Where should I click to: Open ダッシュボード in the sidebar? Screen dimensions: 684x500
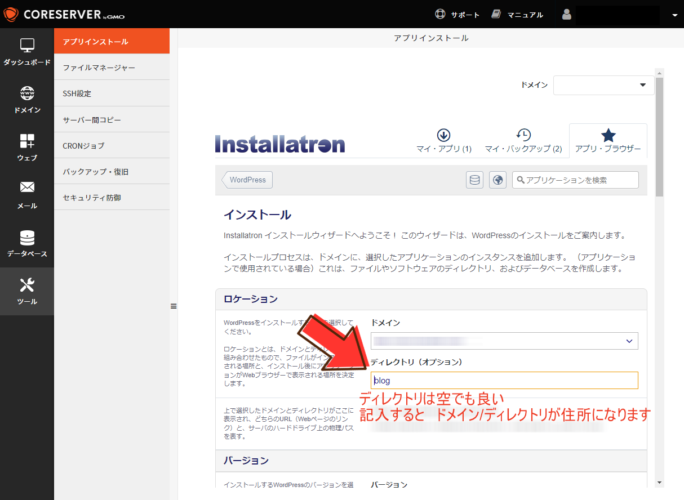coord(27,51)
